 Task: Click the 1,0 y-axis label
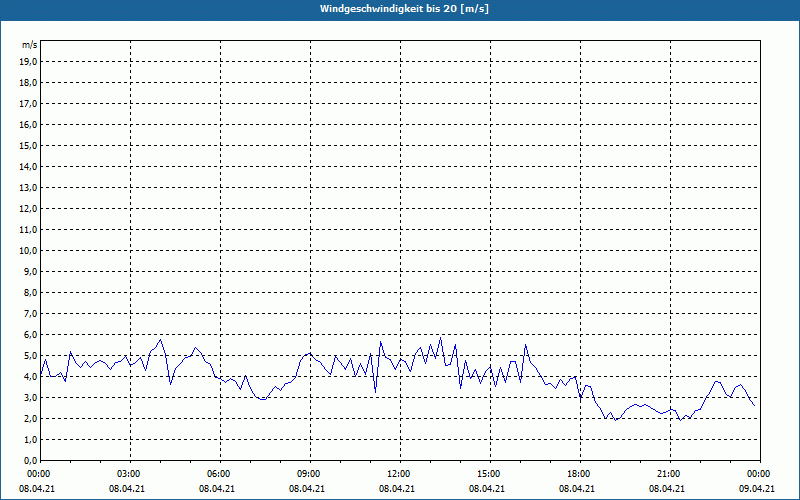(31, 439)
